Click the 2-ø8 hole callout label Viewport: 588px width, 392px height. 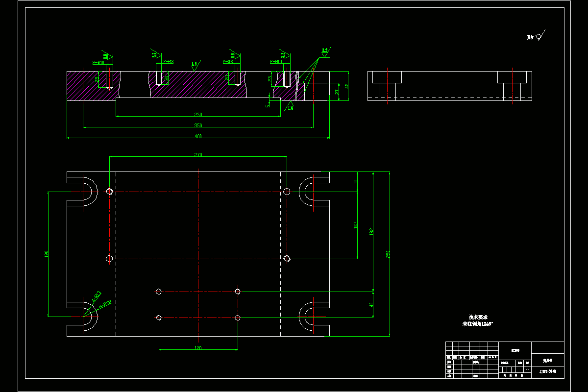pos(227,62)
